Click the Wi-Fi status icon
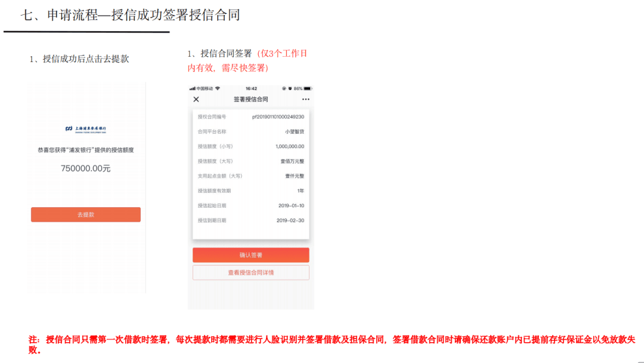Viewport: 644px width, 363px height. (218, 88)
